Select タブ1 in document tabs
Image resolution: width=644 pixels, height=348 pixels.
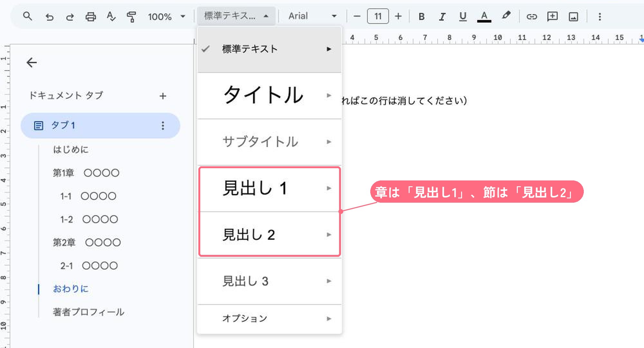point(100,125)
